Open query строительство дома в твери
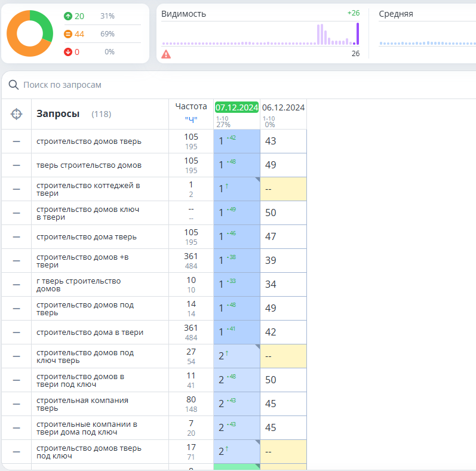Screen dimensions: 476x471 [90, 333]
